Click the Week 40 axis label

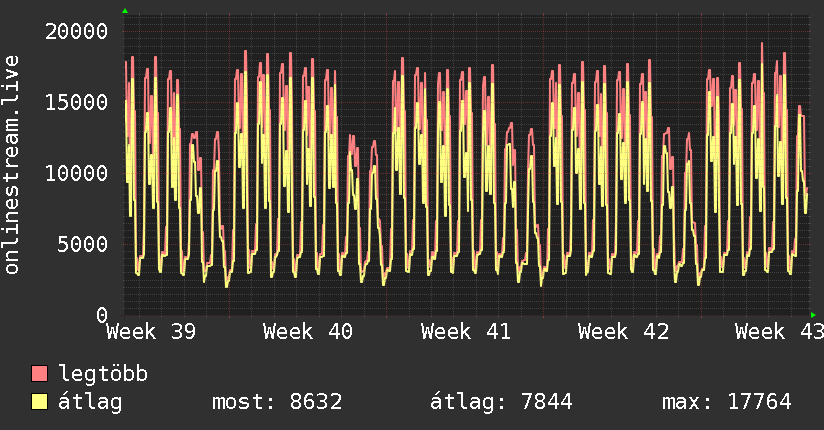(x=308, y=332)
